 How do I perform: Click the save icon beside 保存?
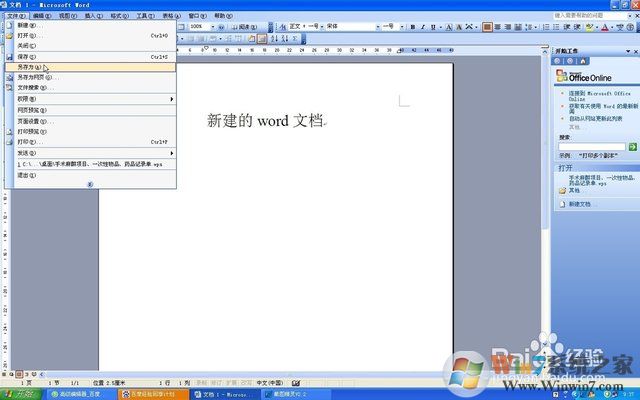click(x=9, y=57)
